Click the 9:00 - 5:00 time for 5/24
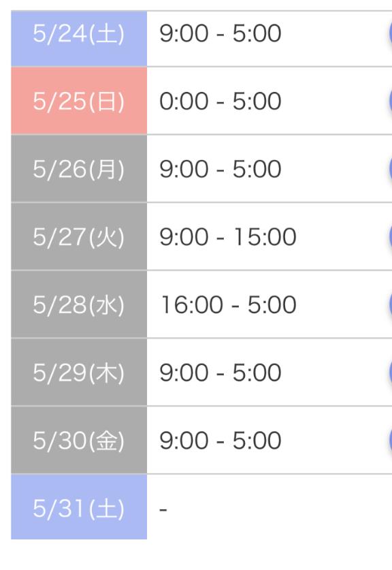 click(x=220, y=33)
